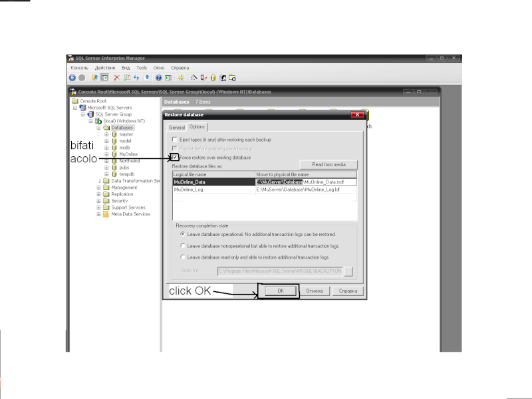532x399 pixels.
Task: Open the Окно menu
Action: click(x=159, y=68)
